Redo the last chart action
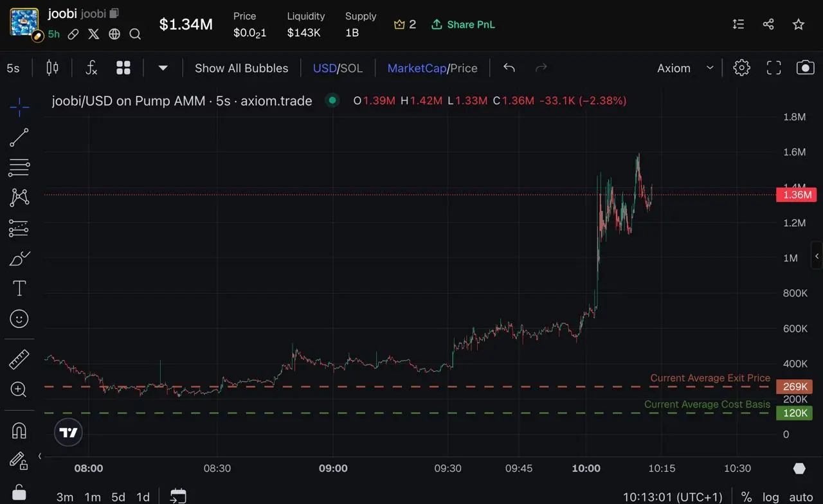Image resolution: width=823 pixels, height=504 pixels. 541,67
